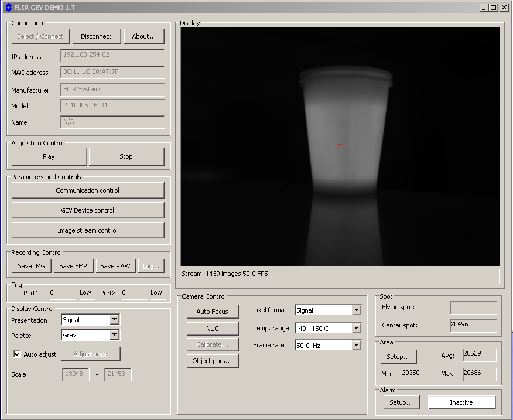Image resolution: width=513 pixels, height=420 pixels.
Task: Open GEV Device control
Action: point(88,210)
